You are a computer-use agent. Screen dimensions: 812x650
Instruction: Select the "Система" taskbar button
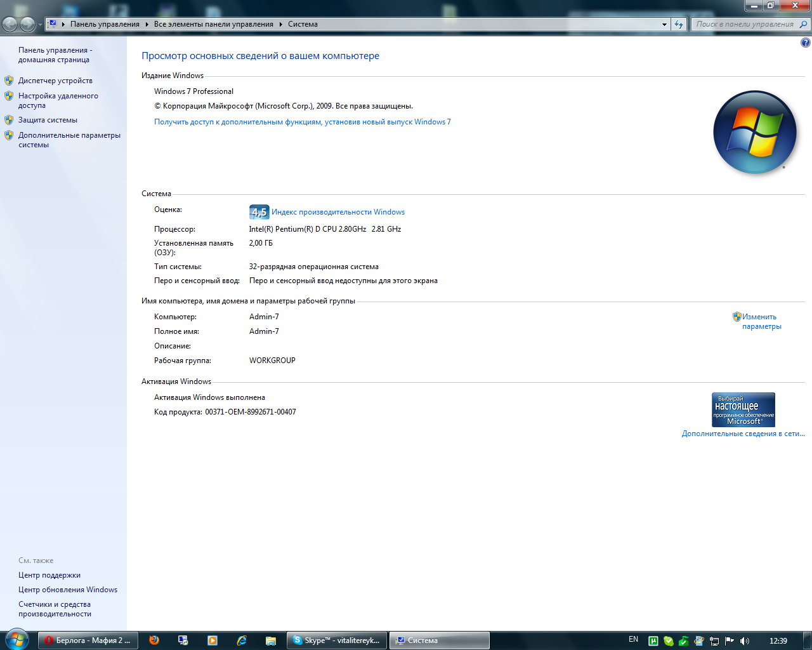pyautogui.click(x=439, y=640)
